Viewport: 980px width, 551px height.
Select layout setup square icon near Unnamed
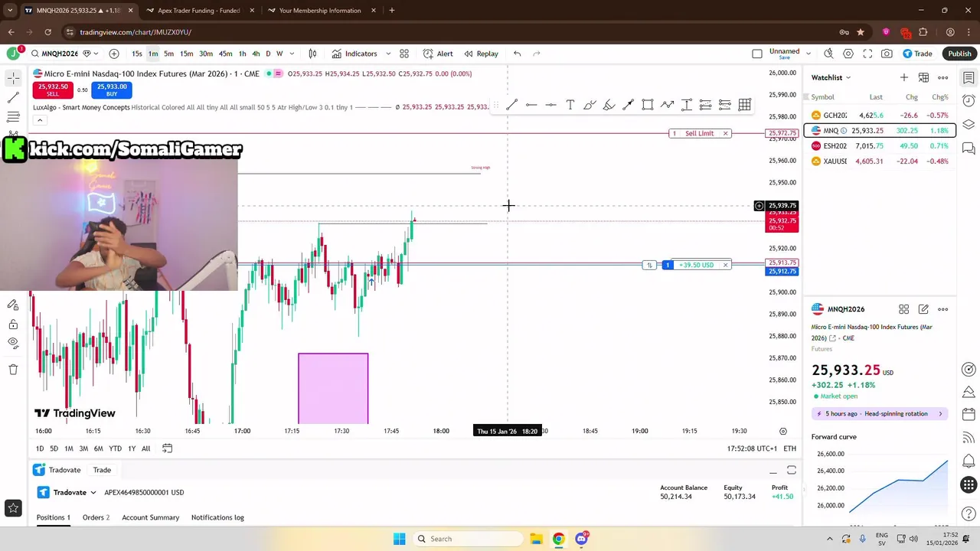pos(757,54)
